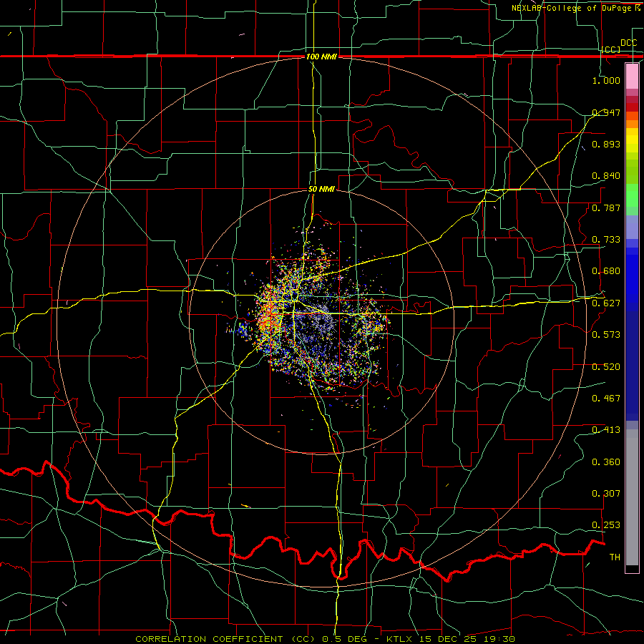Select the 0.840 scale value
Screen dimensions: 644x644
tap(606, 176)
